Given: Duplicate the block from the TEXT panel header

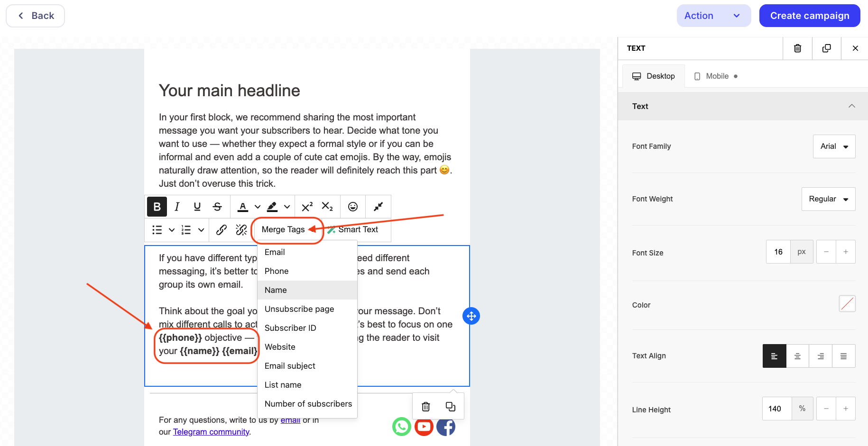Looking at the screenshot, I should point(826,48).
